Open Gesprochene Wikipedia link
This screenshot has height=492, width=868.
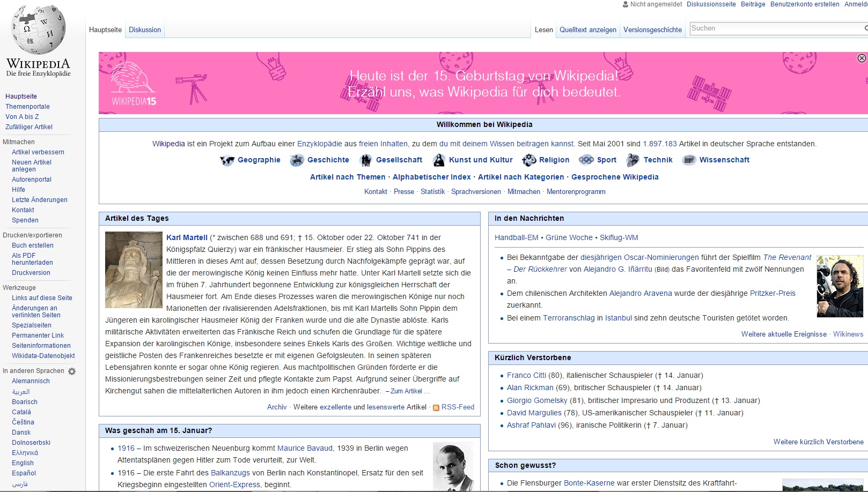[615, 177]
